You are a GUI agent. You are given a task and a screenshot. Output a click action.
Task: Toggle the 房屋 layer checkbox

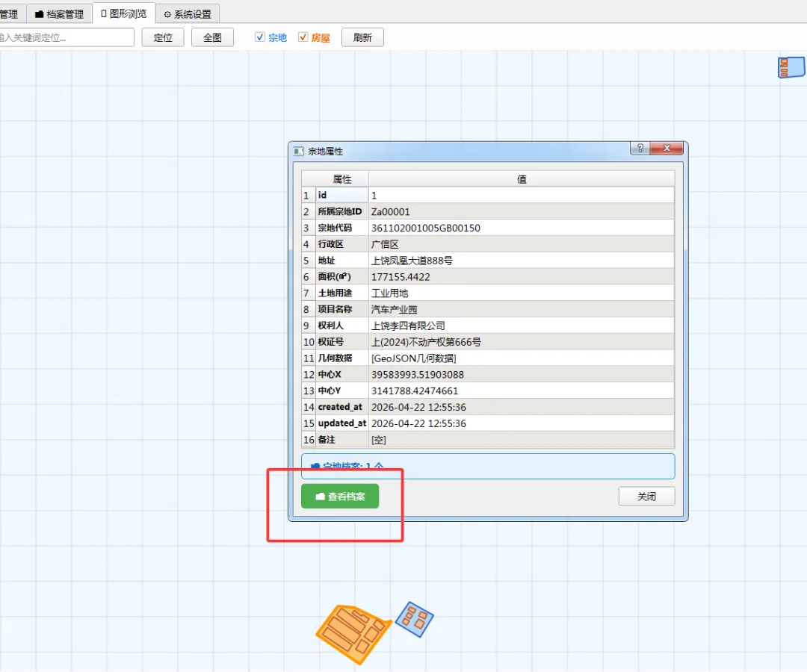(303, 37)
